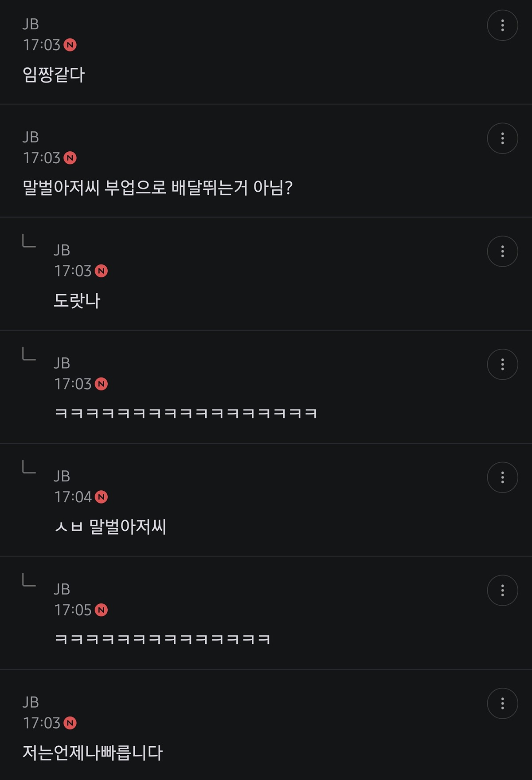The image size is (532, 780).
Task: Open three-dot menu on 17:05 reply
Action: (x=502, y=591)
